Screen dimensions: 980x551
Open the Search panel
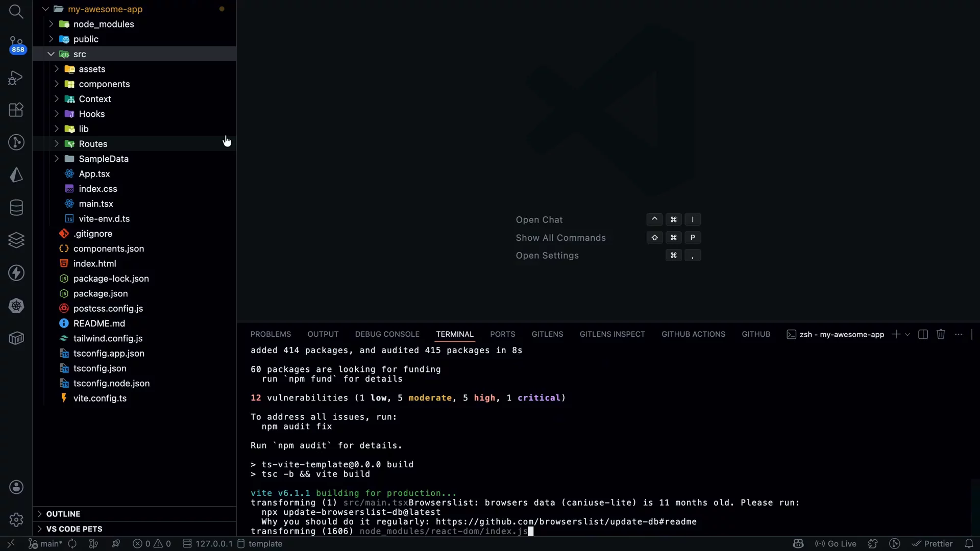16,12
